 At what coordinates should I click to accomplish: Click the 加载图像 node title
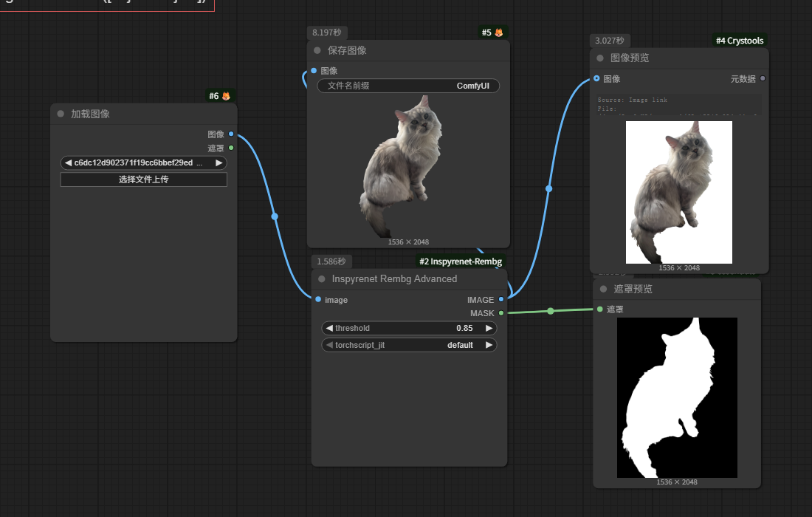point(90,114)
